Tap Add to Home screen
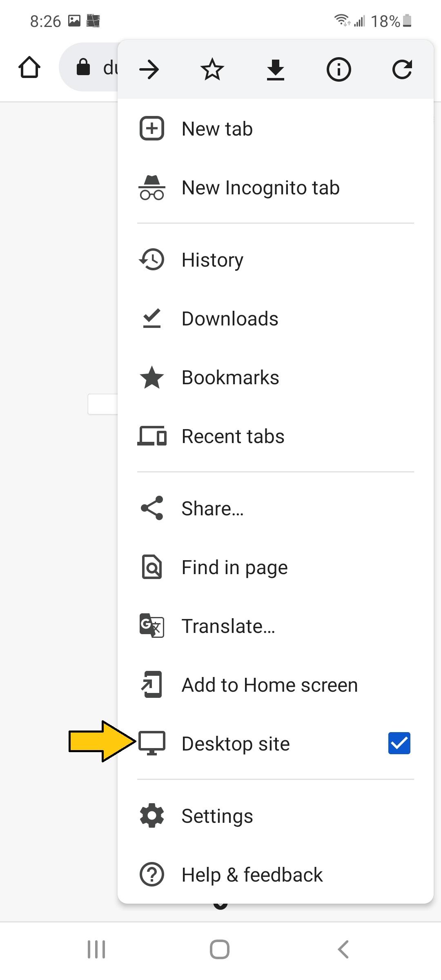This screenshot has width=441, height=980. coord(269,685)
